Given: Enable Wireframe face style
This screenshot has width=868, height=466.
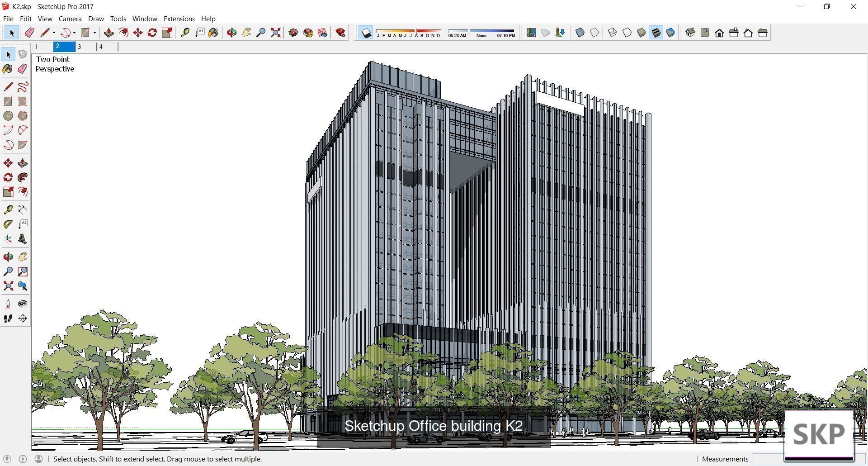Looking at the screenshot, I should pyautogui.click(x=613, y=33).
